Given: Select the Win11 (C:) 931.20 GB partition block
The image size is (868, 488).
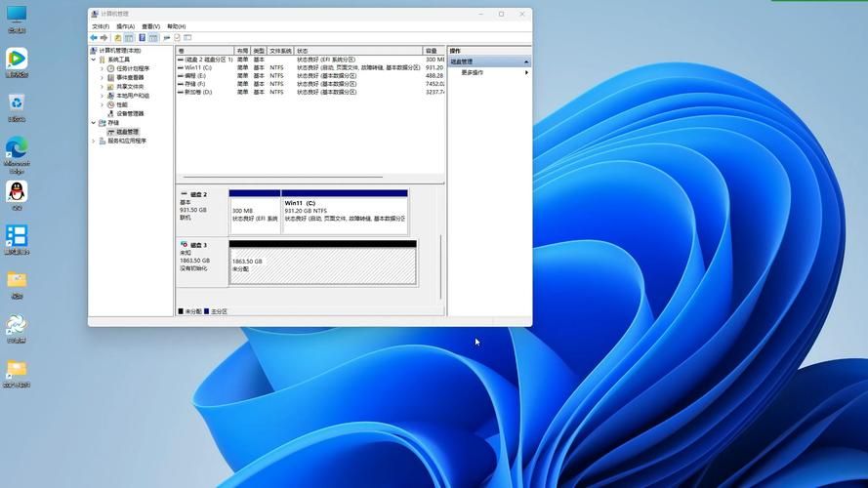Looking at the screenshot, I should (345, 212).
